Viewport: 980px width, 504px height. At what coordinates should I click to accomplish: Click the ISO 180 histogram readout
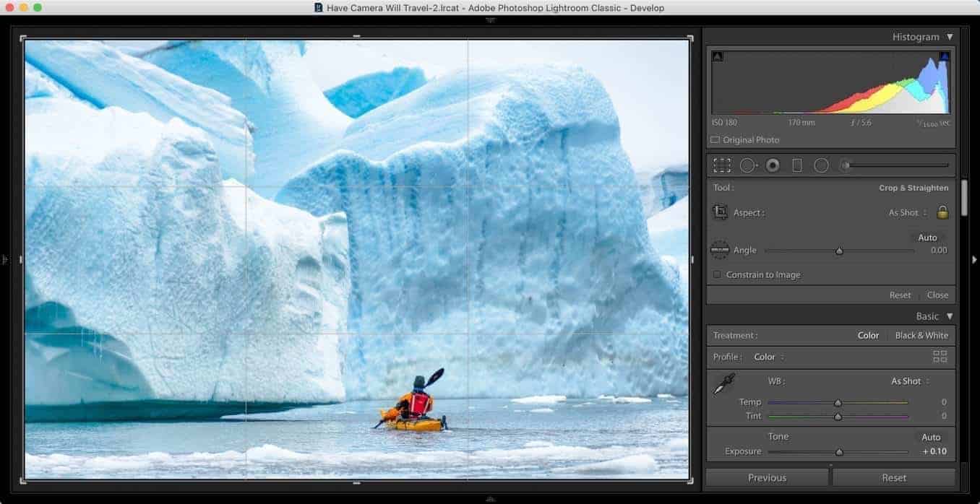pos(726,123)
